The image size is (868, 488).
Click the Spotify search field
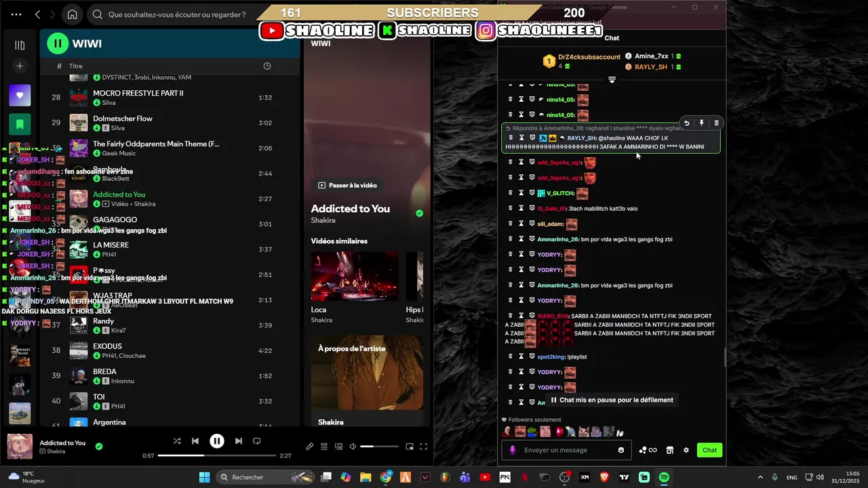point(178,14)
